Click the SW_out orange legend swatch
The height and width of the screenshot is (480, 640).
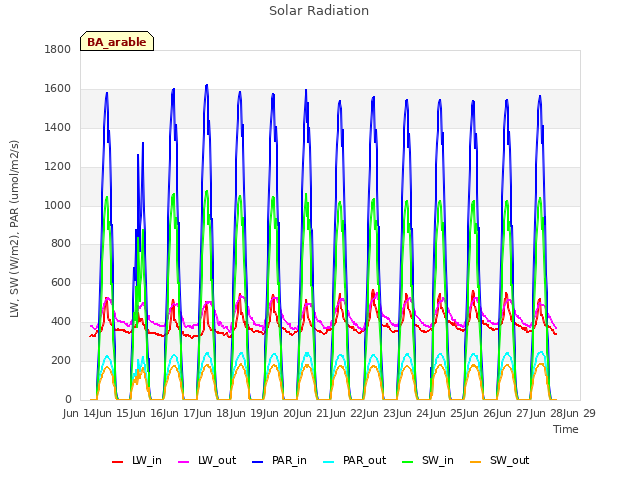tap(476, 462)
